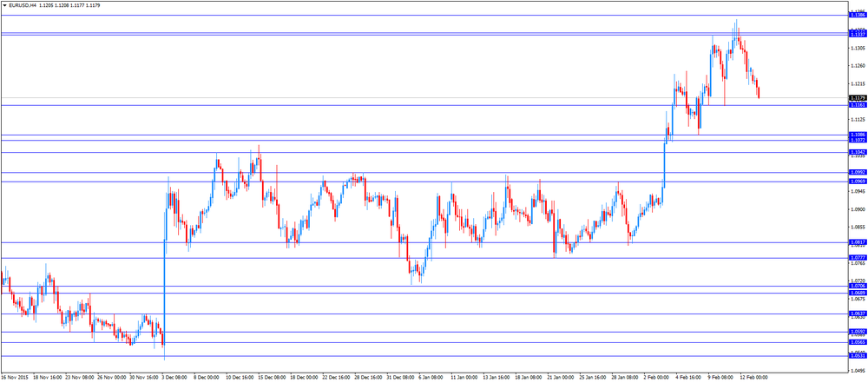Select the 1.0992 horizontal line price label

coord(858,172)
